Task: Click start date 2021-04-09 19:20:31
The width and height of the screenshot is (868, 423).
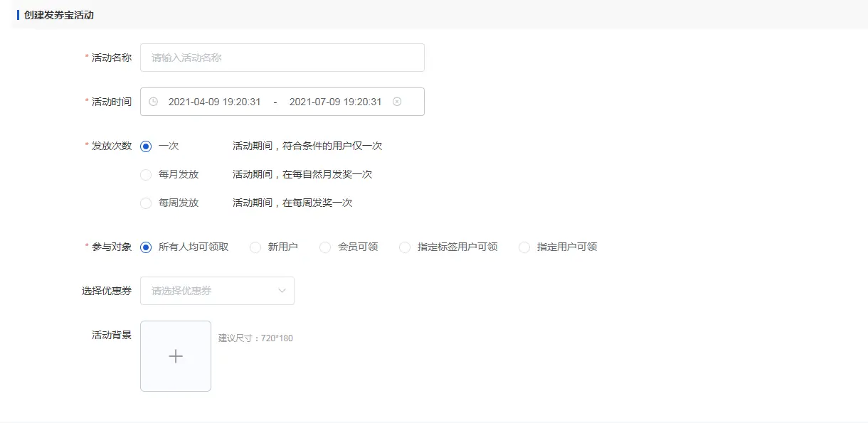Action: 214,102
